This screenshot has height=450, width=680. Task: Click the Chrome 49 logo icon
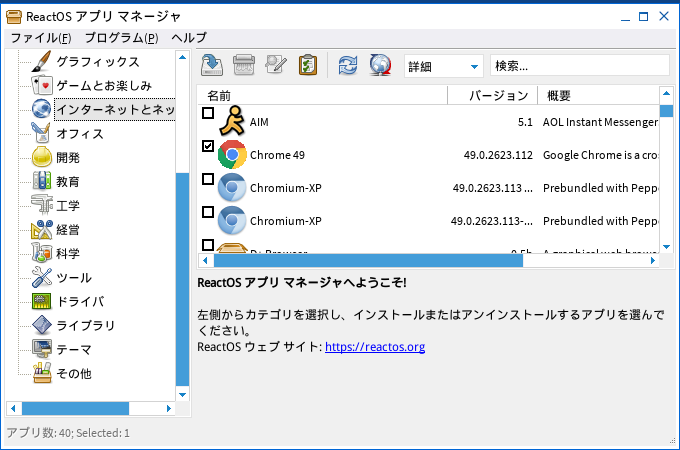tap(232, 154)
